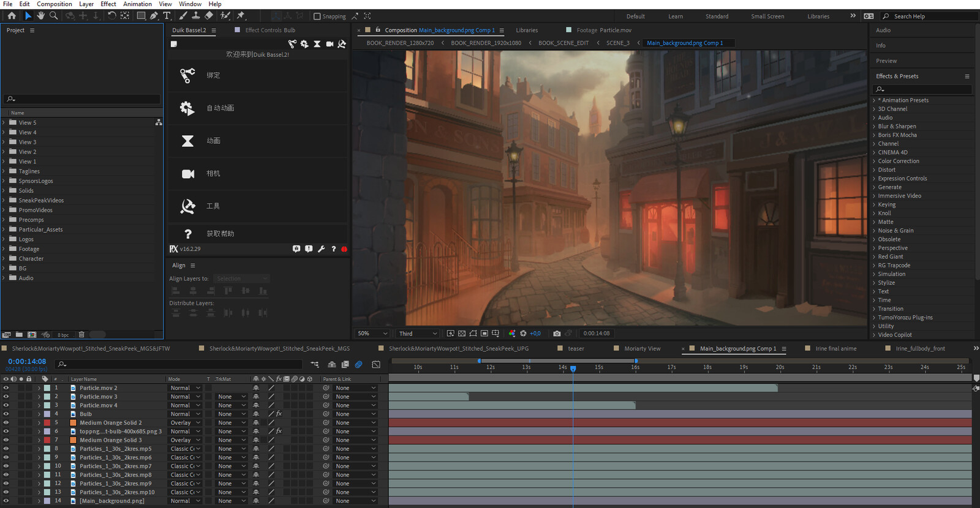Open Duik settings wrench icon

tap(321, 249)
